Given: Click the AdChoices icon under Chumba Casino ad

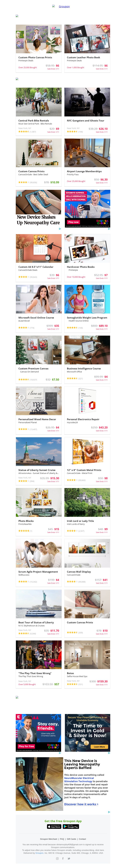Looking at the screenshot, I should click(109, 229).
